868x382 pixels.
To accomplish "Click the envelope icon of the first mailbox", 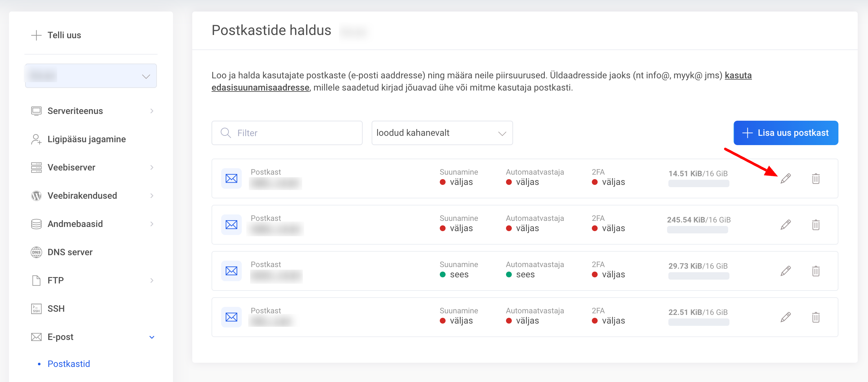I will 231,178.
